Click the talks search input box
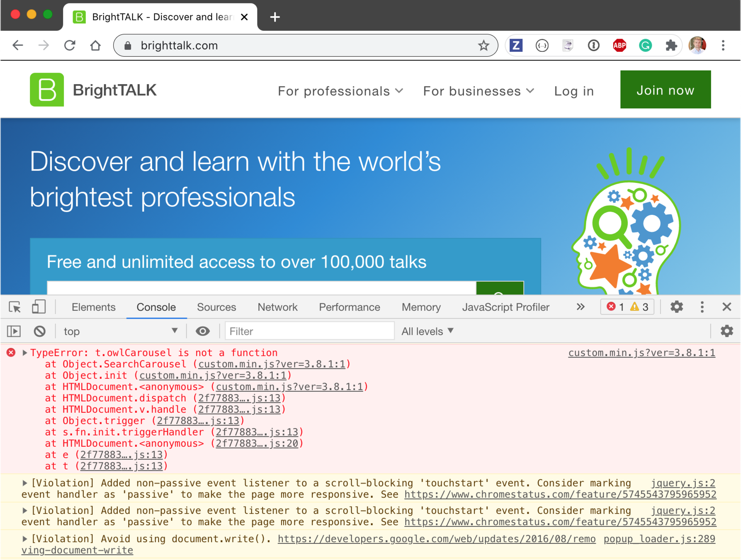The width and height of the screenshot is (741, 560). 261,288
